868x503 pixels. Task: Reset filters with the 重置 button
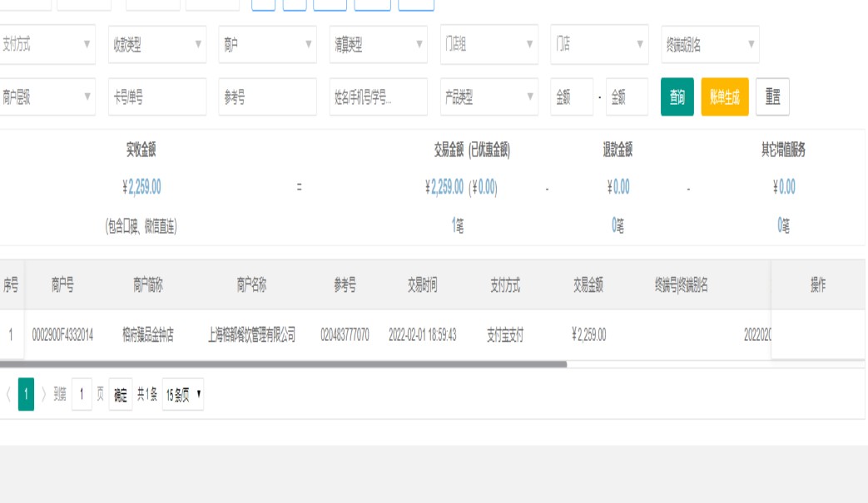(x=772, y=97)
